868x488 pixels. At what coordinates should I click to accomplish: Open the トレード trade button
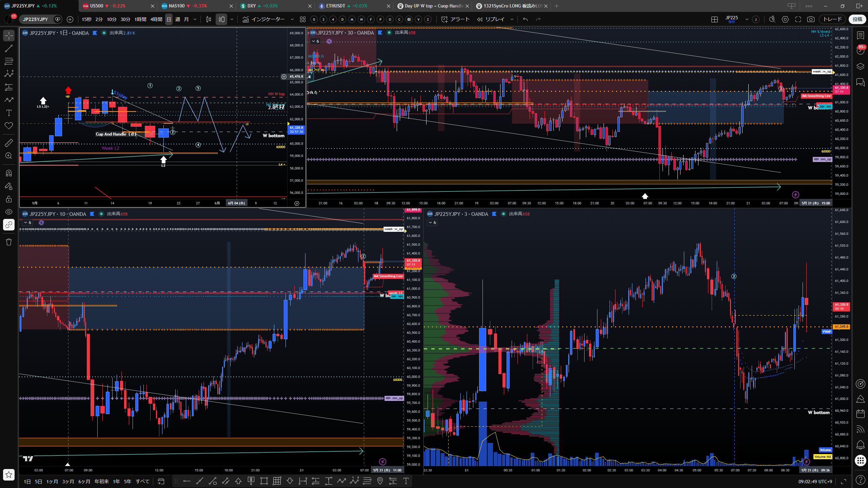click(832, 19)
